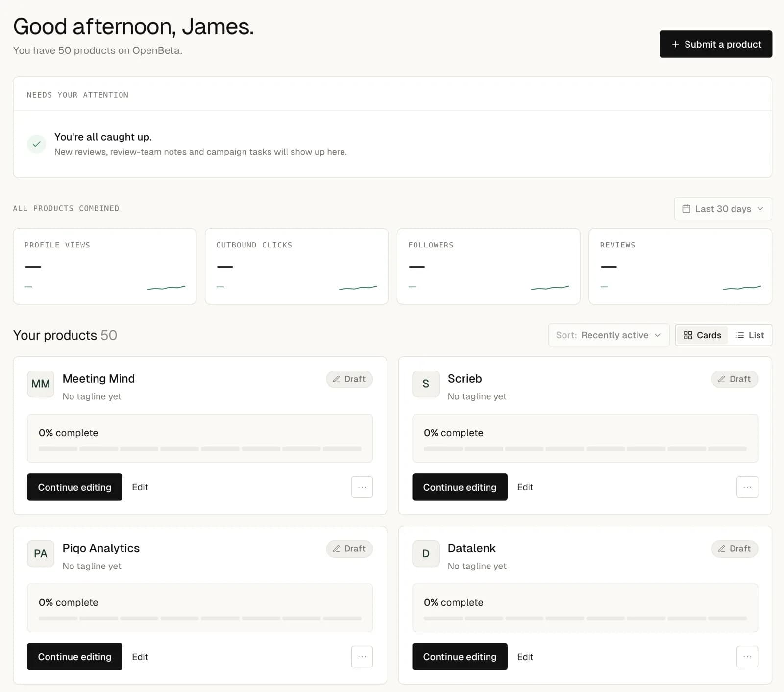Open the Last 30 days date range dropdown

723,209
